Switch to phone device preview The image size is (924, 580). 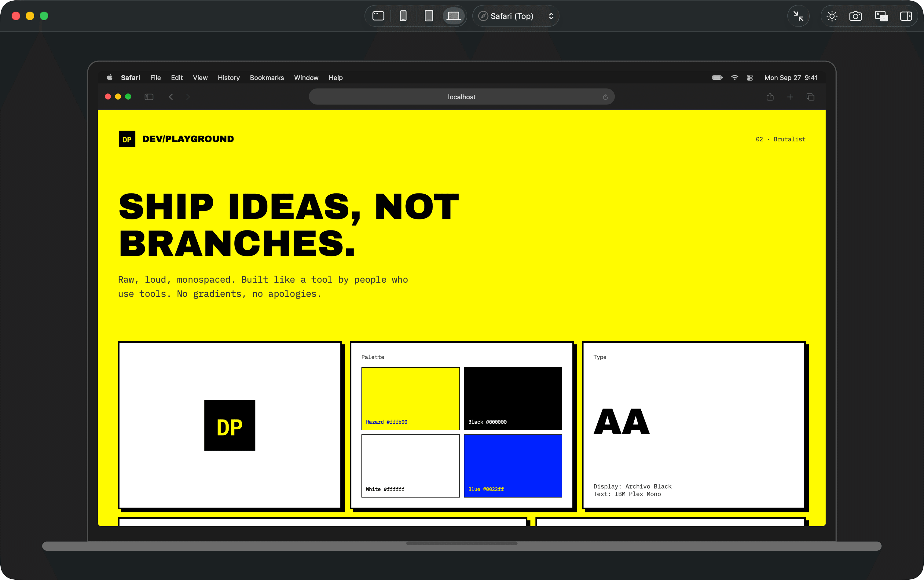[x=403, y=16]
